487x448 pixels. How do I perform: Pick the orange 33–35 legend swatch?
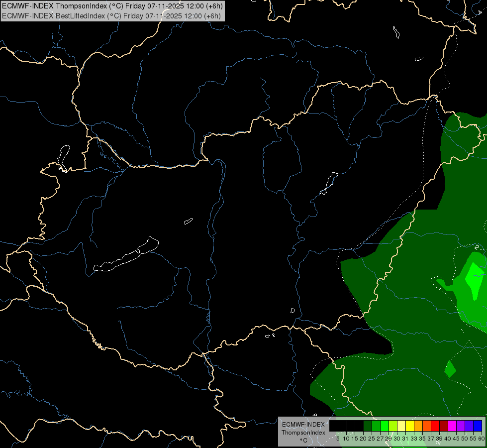(x=418, y=426)
